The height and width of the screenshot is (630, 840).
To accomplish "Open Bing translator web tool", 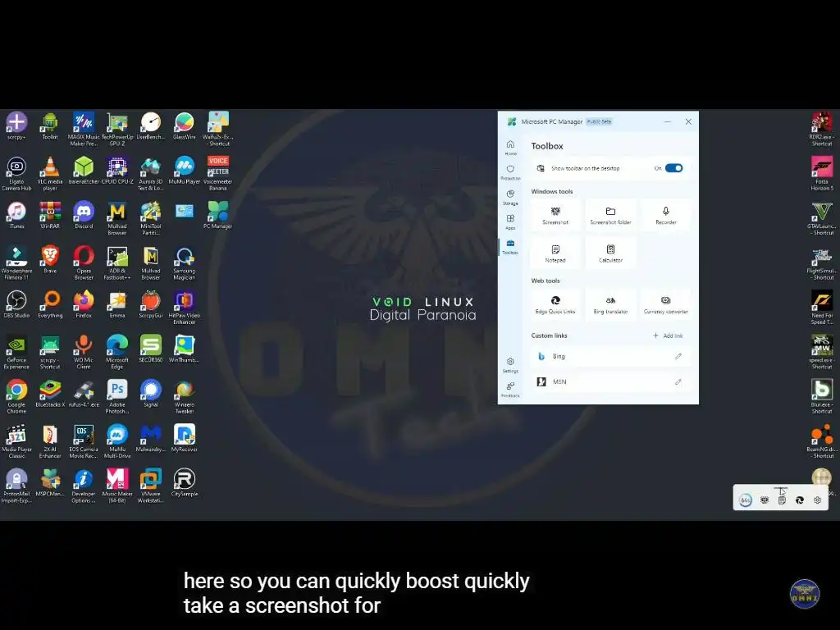I will click(x=610, y=305).
